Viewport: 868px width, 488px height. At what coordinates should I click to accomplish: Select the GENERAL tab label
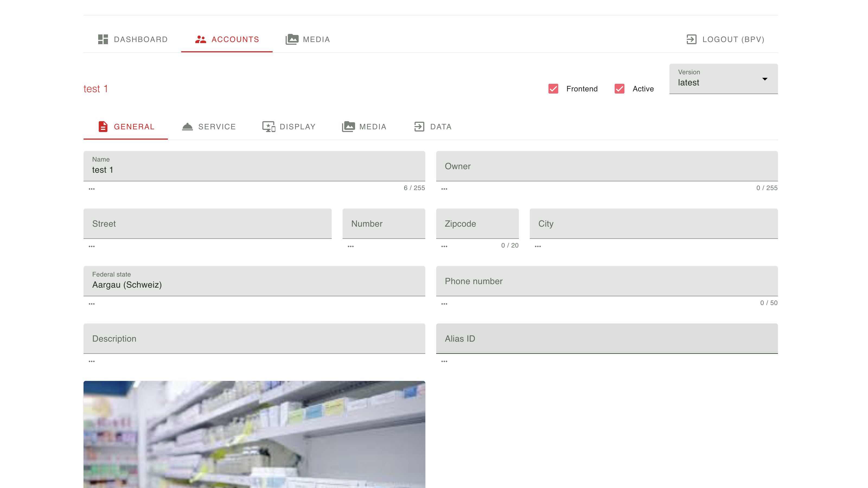[134, 127]
